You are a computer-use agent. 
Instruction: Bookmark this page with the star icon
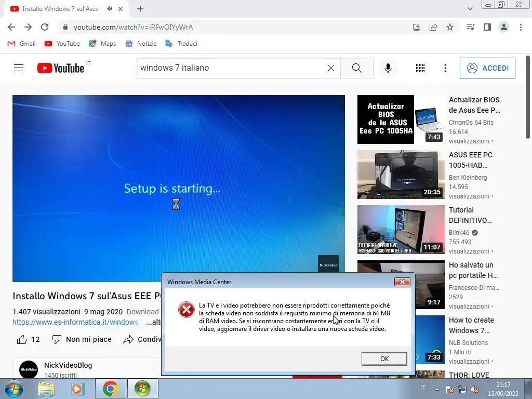click(450, 27)
